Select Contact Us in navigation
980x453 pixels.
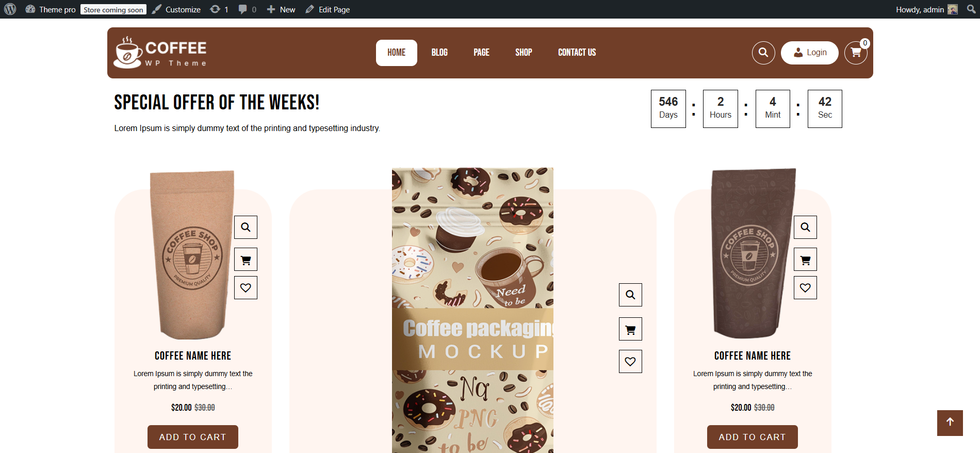click(x=577, y=53)
